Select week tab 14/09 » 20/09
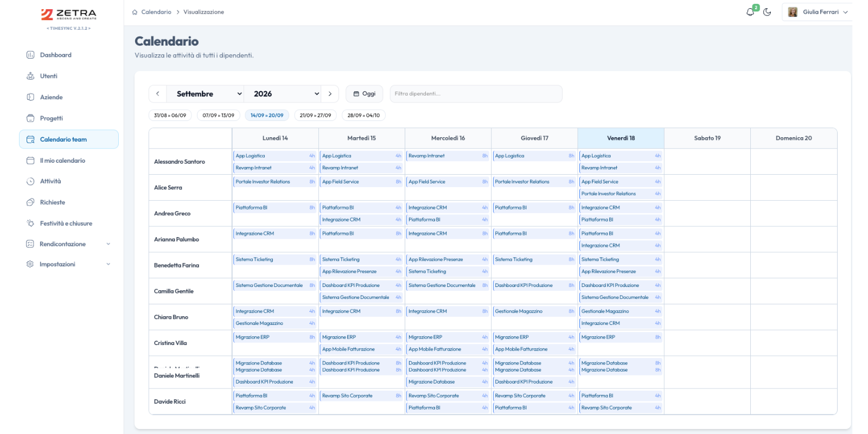Image resolution: width=868 pixels, height=434 pixels. 267,116
